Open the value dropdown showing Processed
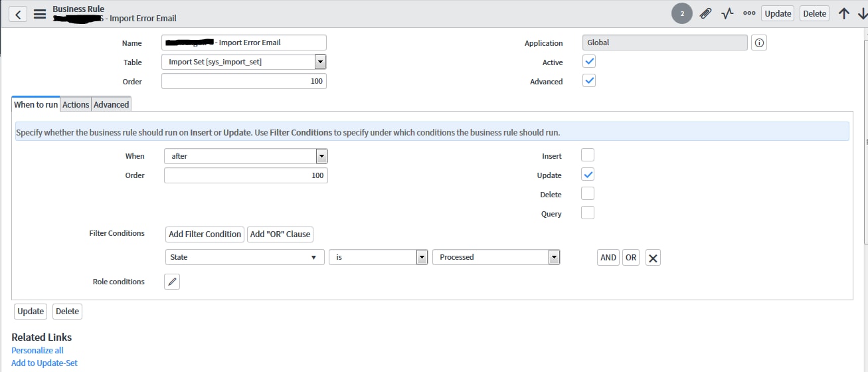868x372 pixels. (496, 257)
